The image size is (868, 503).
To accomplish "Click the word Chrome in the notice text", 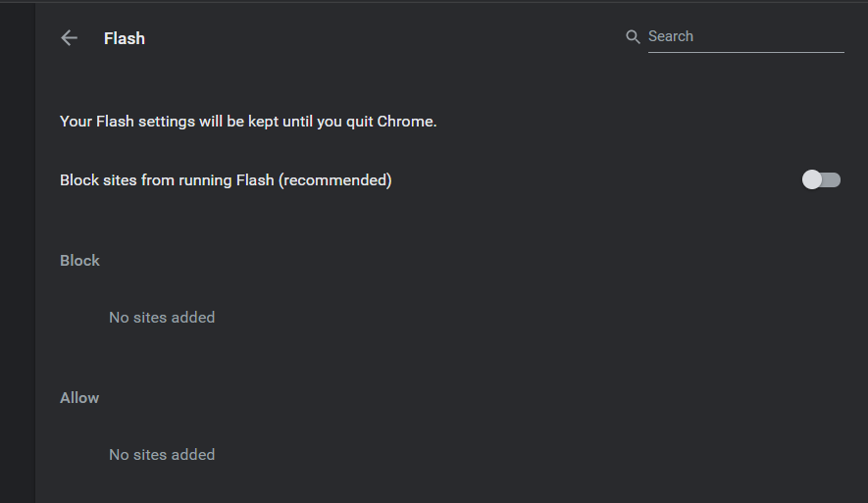I will pos(405,122).
